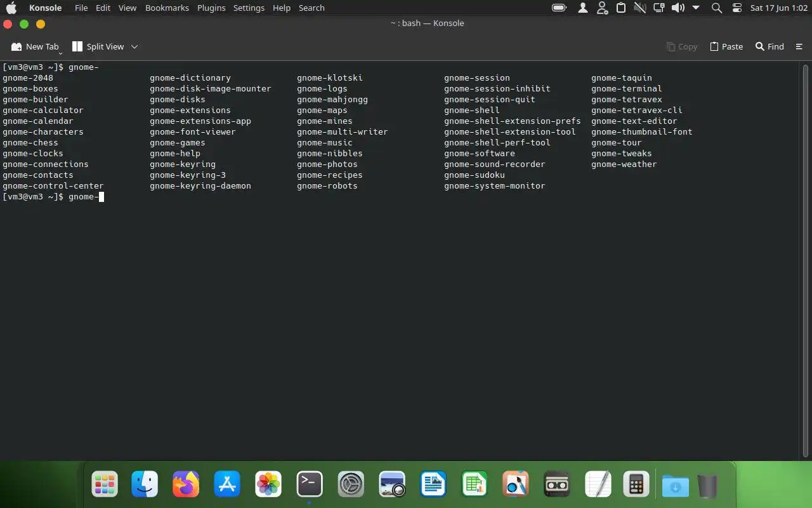Click the terminal prompt cursor line
Viewport: 812px width, 508px height.
52,197
